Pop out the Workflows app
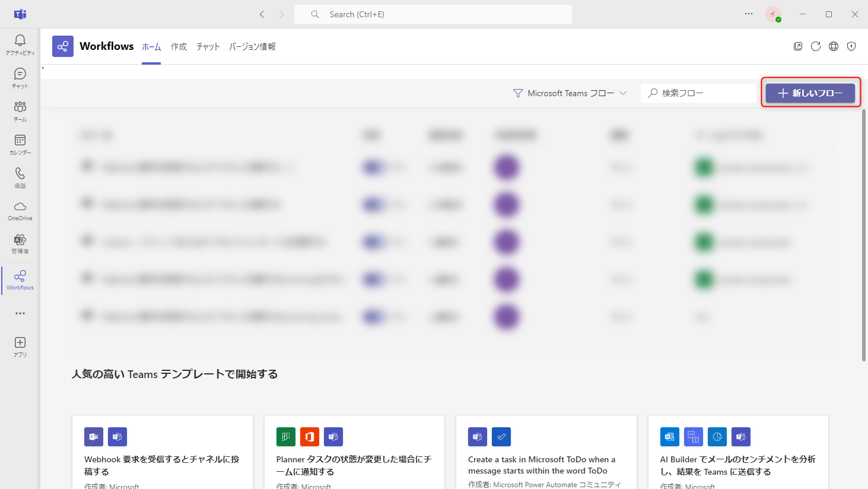This screenshot has width=868, height=489. (798, 46)
